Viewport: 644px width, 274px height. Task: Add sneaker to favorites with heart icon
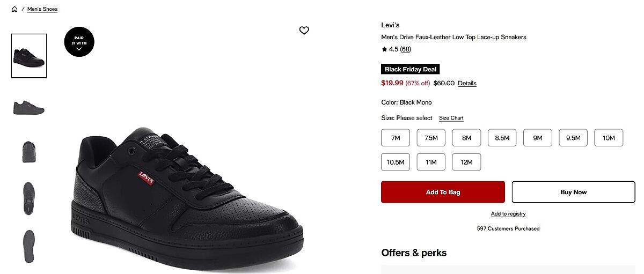tap(304, 31)
